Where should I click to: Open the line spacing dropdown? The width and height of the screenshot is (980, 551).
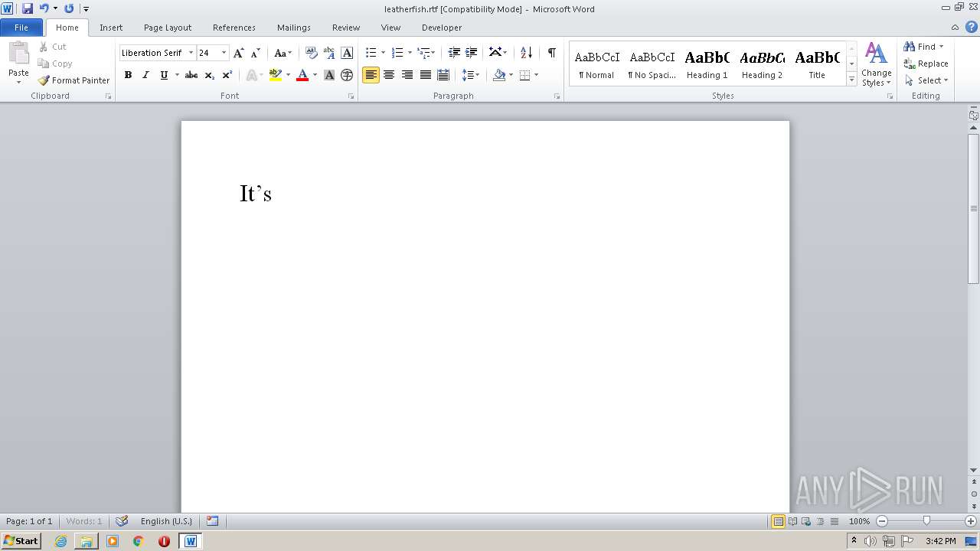pos(471,75)
